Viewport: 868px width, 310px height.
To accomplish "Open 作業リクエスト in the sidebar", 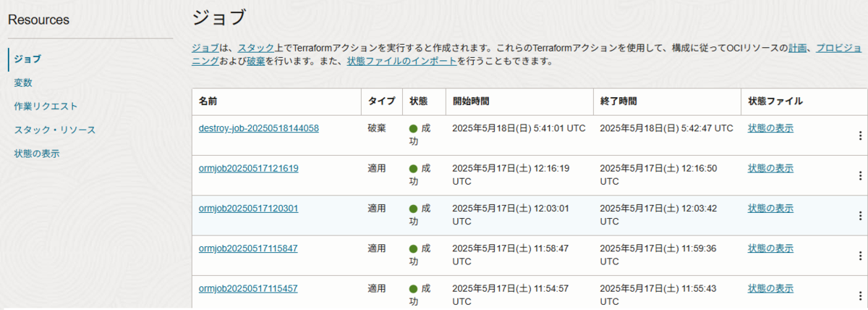I will 46,106.
